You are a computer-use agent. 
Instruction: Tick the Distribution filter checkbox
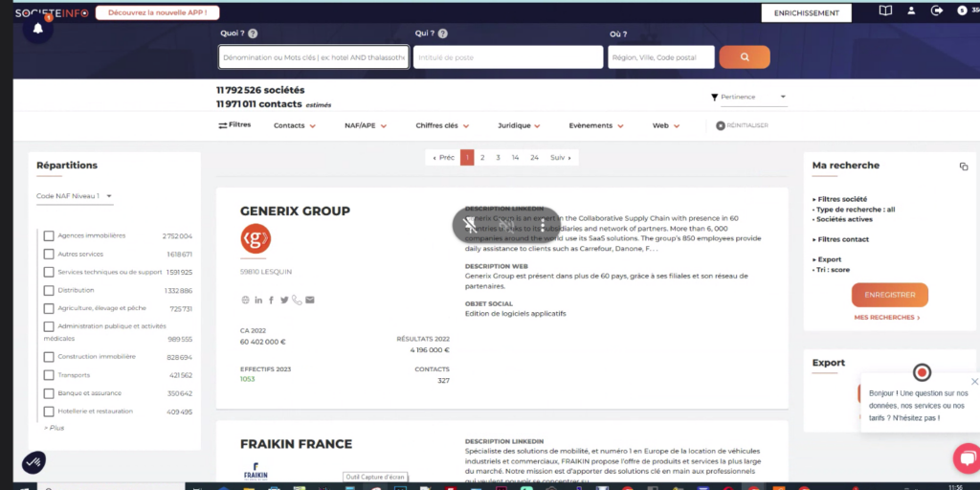tap(49, 290)
